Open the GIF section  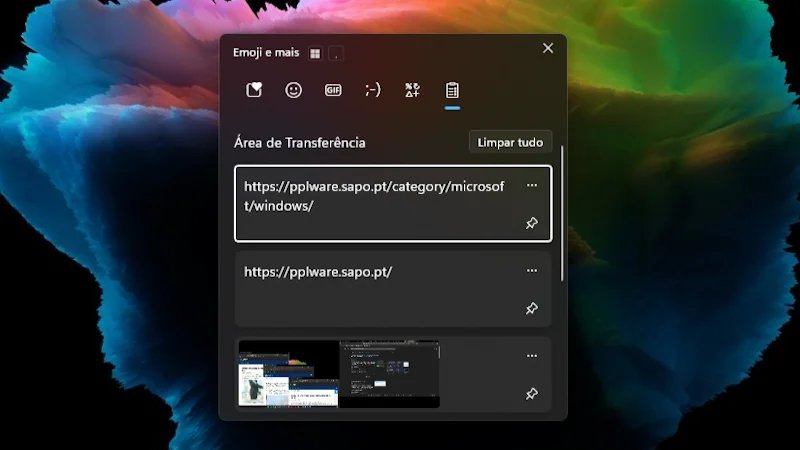pyautogui.click(x=333, y=90)
